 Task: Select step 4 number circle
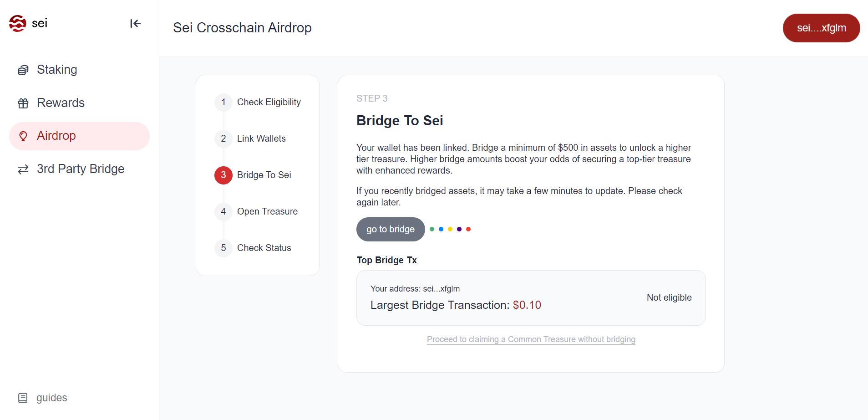pos(223,211)
